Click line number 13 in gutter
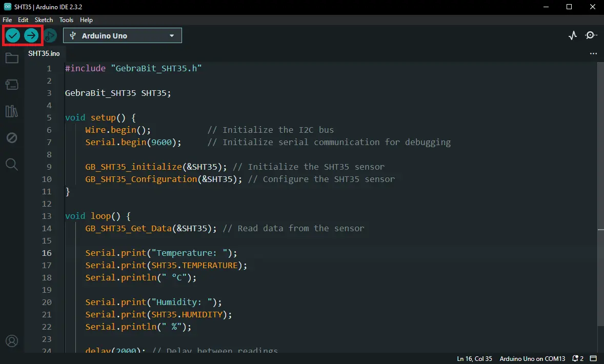Image resolution: width=604 pixels, height=364 pixels. [47, 216]
